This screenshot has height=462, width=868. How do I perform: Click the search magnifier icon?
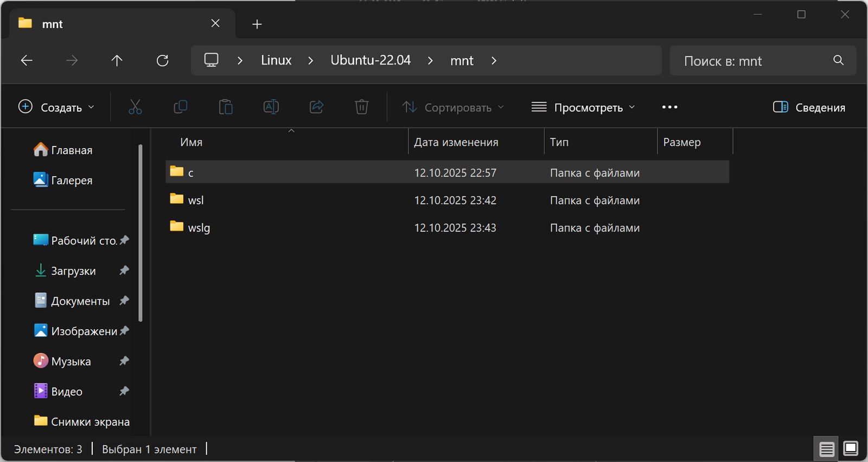838,61
